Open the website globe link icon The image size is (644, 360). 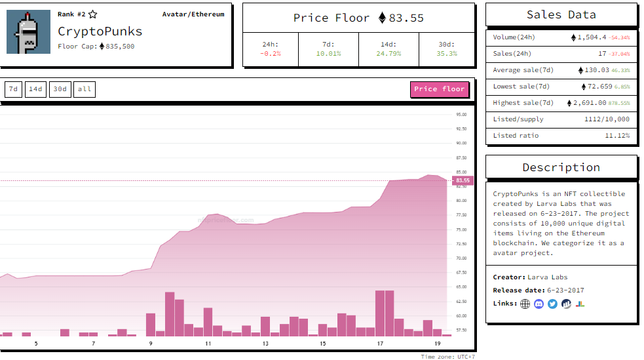[x=525, y=304]
